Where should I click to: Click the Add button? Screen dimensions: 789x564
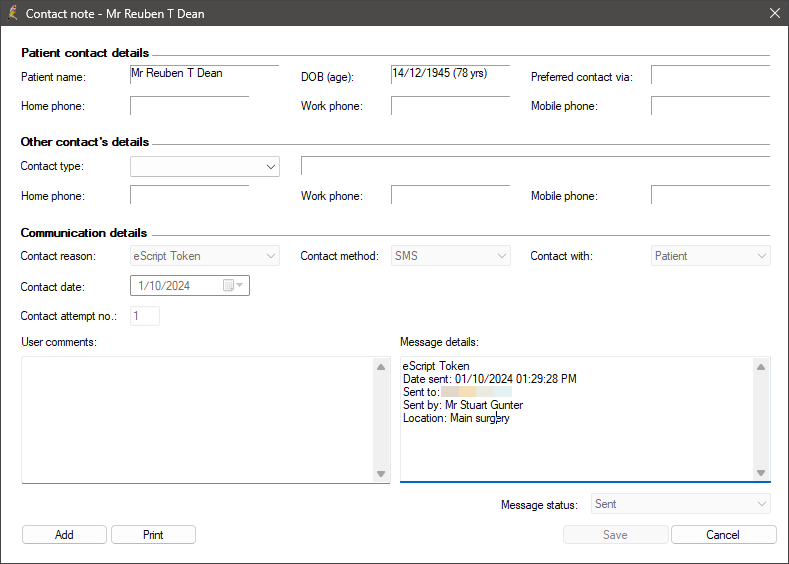[x=64, y=534]
